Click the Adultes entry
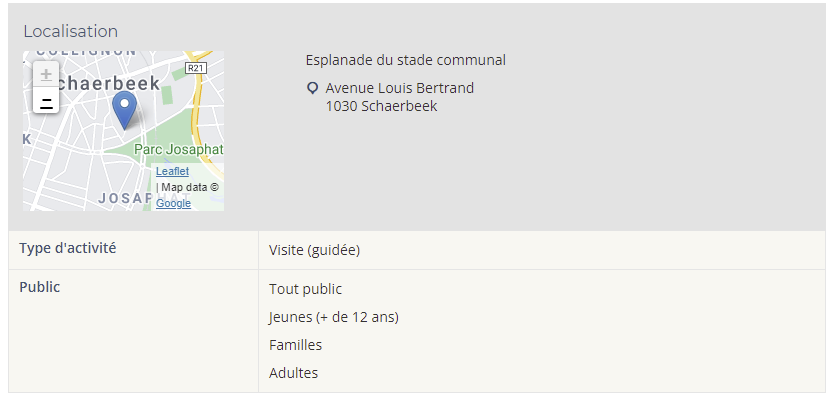Viewport: 833px width, 400px height. 293,373
